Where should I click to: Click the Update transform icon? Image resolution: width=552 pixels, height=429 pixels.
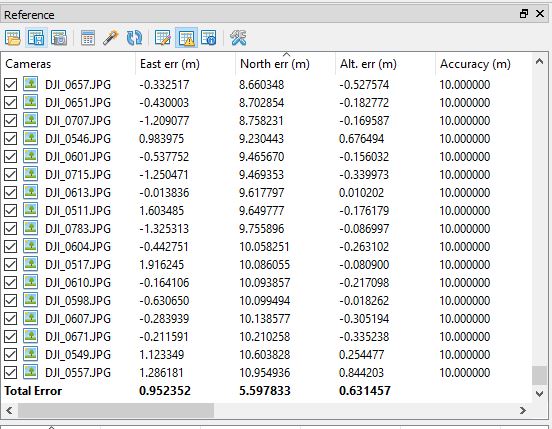134,38
